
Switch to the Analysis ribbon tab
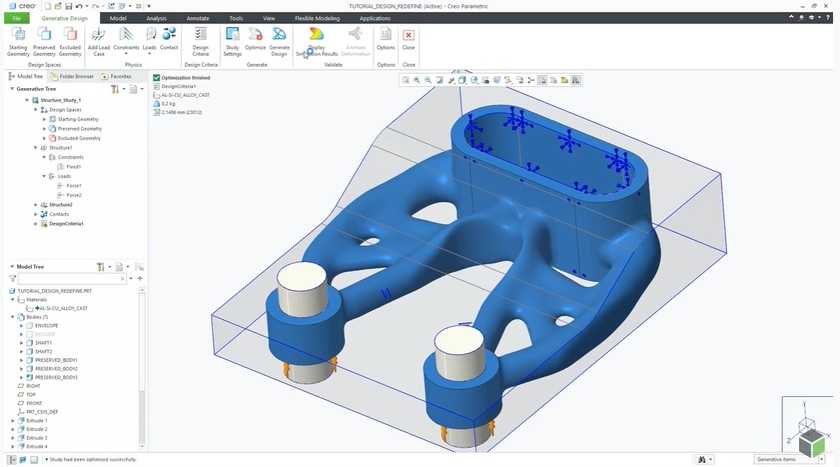[156, 18]
